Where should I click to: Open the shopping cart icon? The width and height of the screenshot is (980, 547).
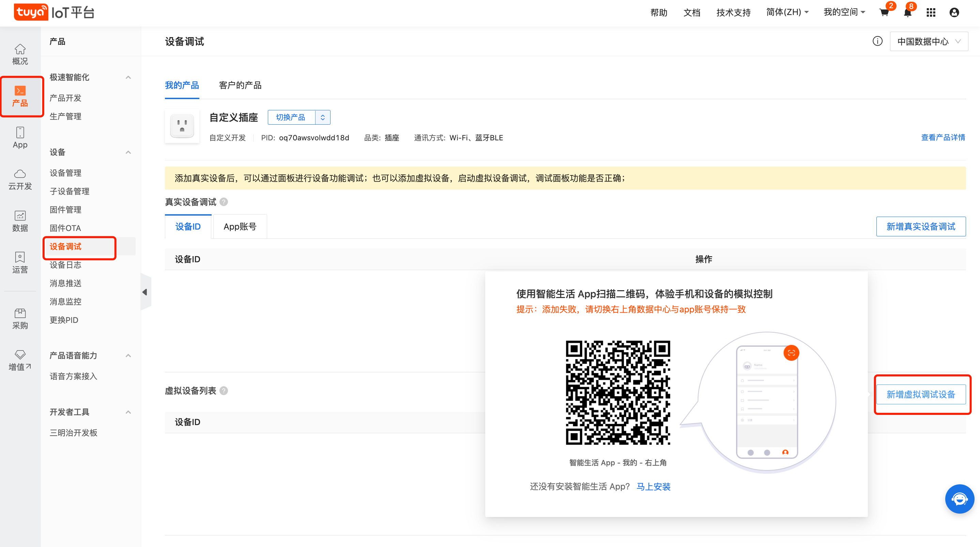[884, 13]
